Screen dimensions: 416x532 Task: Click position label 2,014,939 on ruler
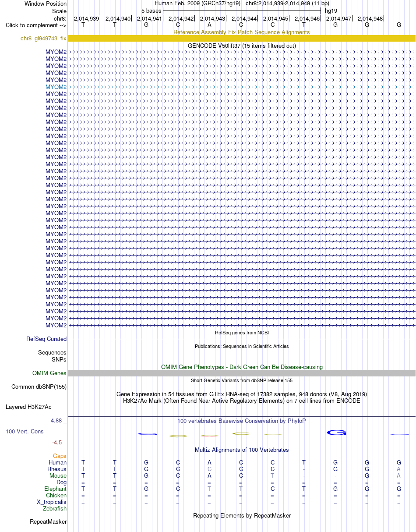pos(86,18)
